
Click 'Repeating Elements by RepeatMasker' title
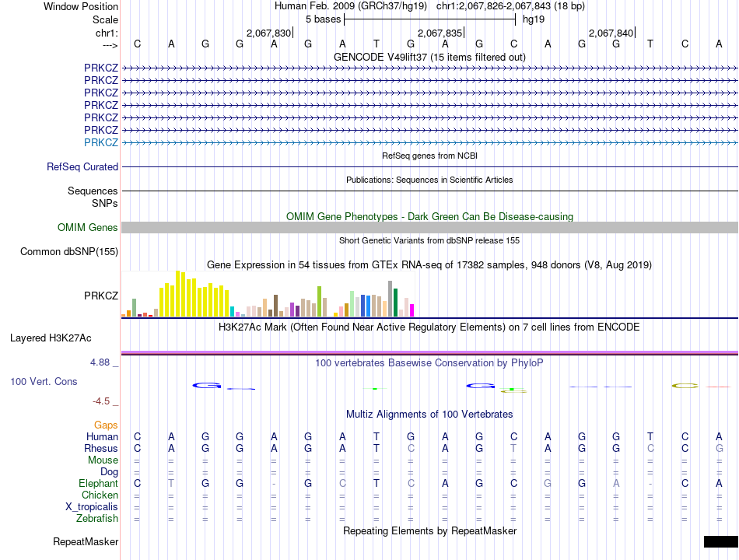coord(429,530)
